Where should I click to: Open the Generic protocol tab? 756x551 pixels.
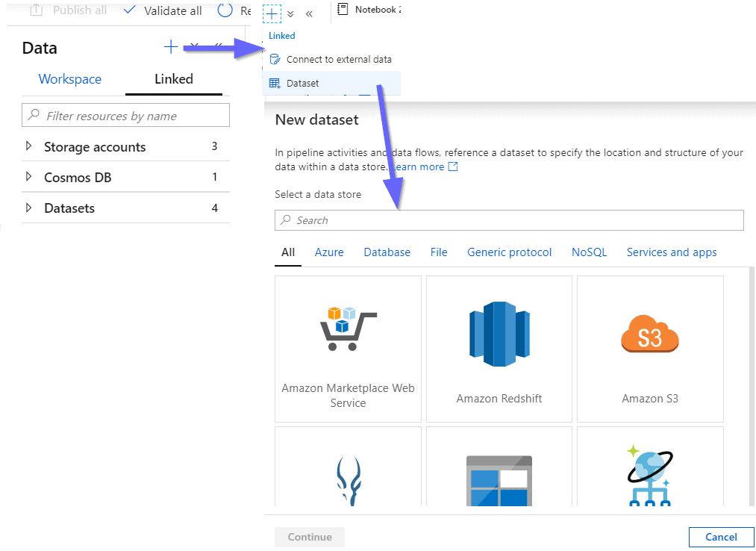[509, 252]
